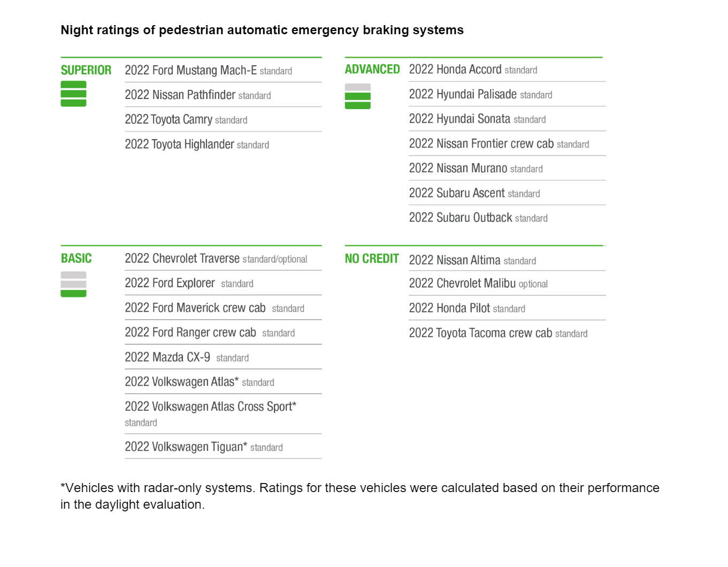Select the SUPERIOR rating heading
The height and width of the screenshot is (567, 728).
pyautogui.click(x=86, y=70)
